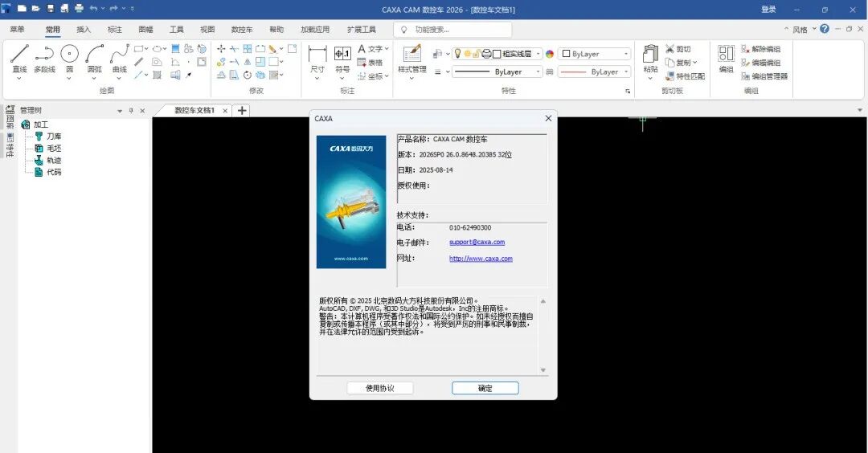Click the 使用协议 button

tap(379, 388)
